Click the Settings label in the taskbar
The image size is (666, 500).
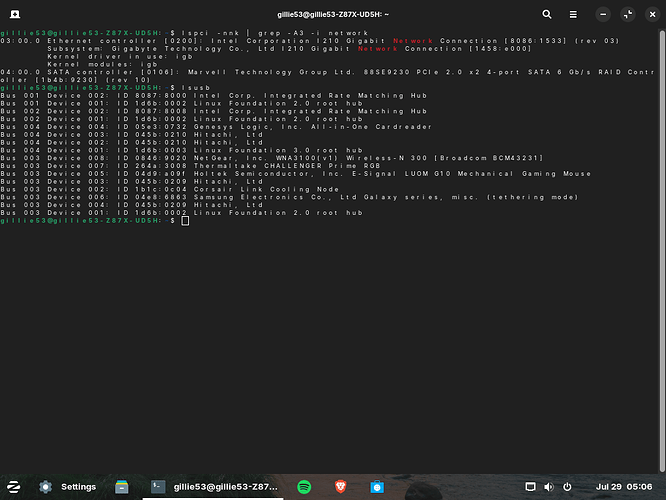point(79,487)
